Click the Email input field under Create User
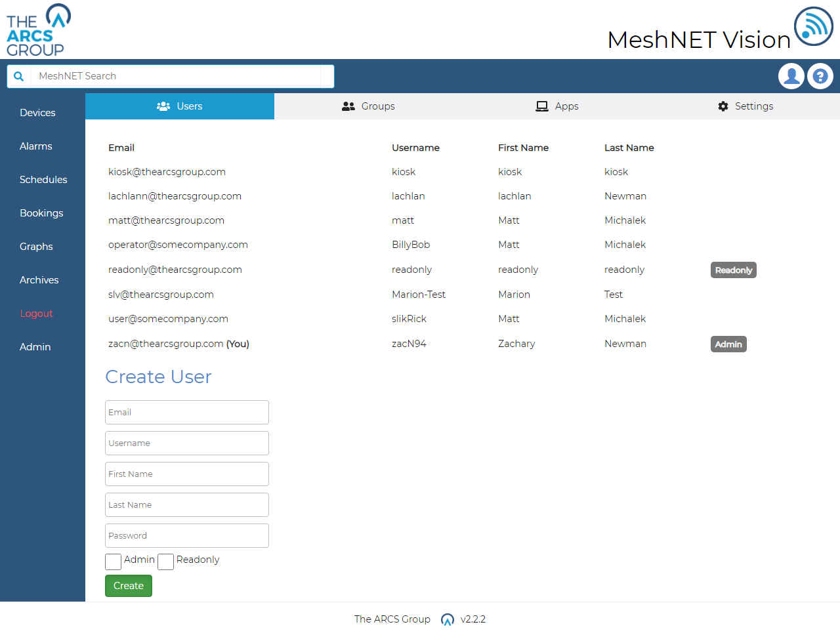This screenshot has height=637, width=840. (186, 412)
